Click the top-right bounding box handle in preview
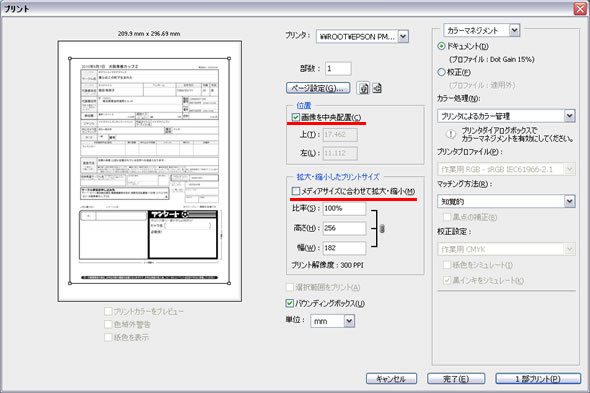Viewport: 590px width, 393px height. click(x=229, y=58)
